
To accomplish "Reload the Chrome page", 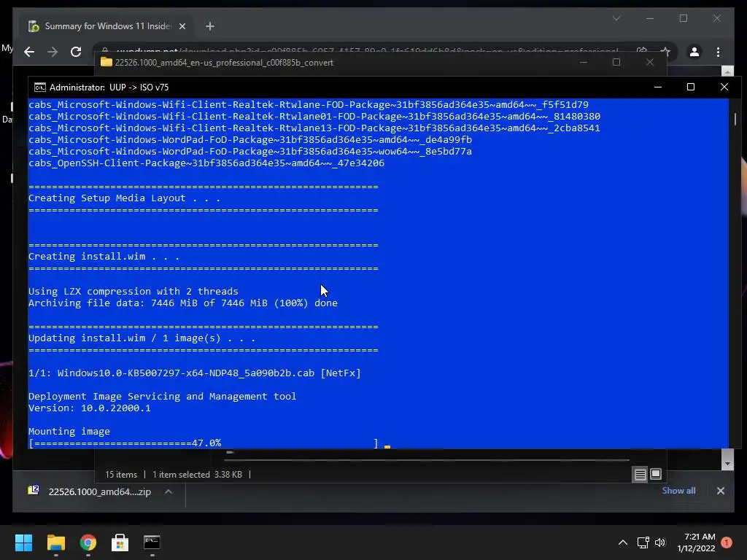I will coord(76,52).
